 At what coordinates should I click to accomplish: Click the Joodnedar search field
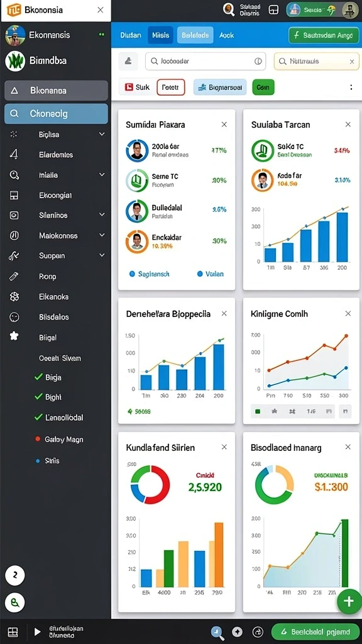(x=206, y=61)
